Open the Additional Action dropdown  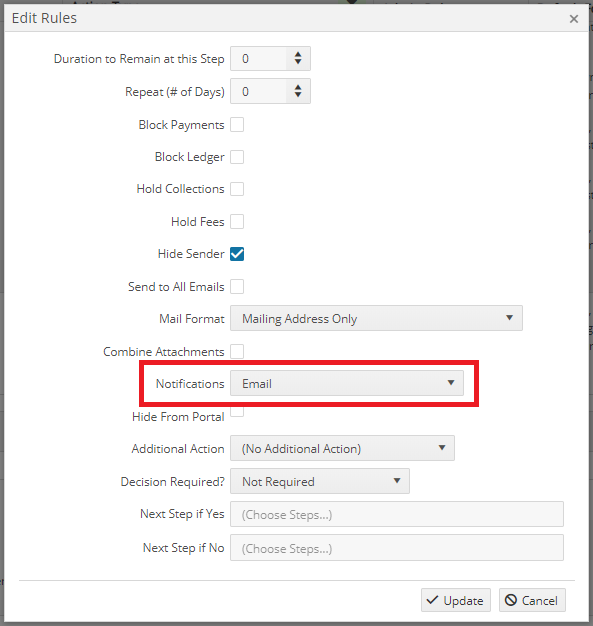coord(342,448)
